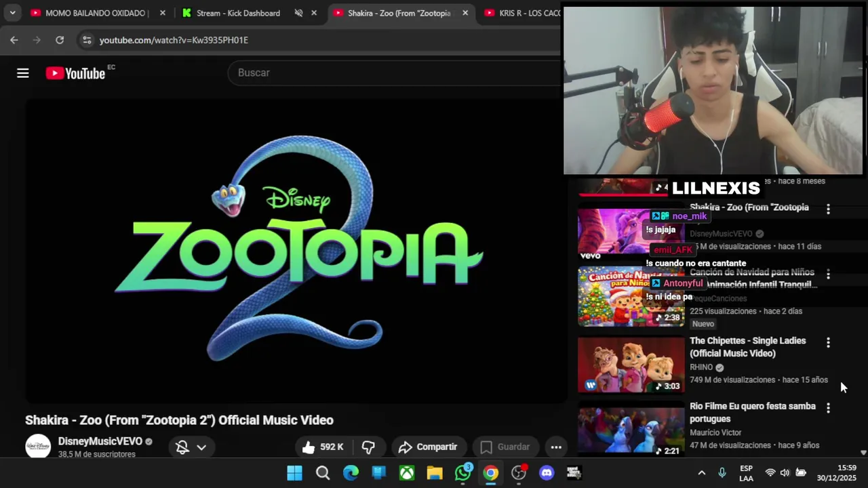
Task: Open the Canción de Navidad para Niños thumbnail
Action: point(631,297)
